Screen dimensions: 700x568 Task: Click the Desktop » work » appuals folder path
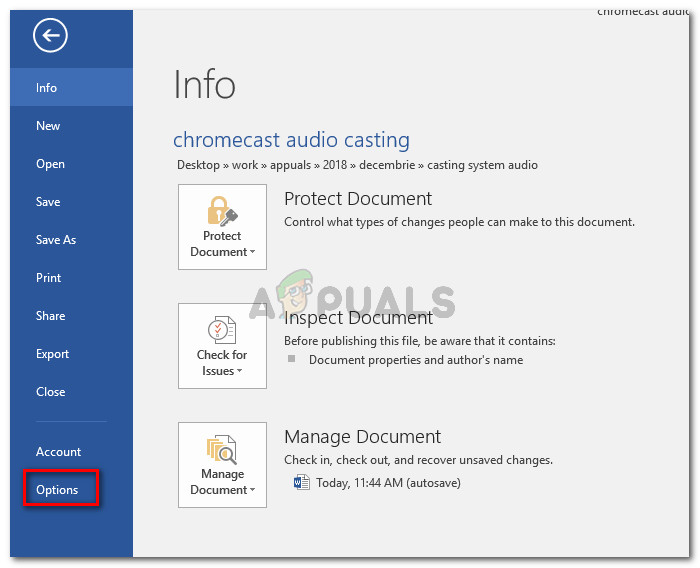pos(357,165)
